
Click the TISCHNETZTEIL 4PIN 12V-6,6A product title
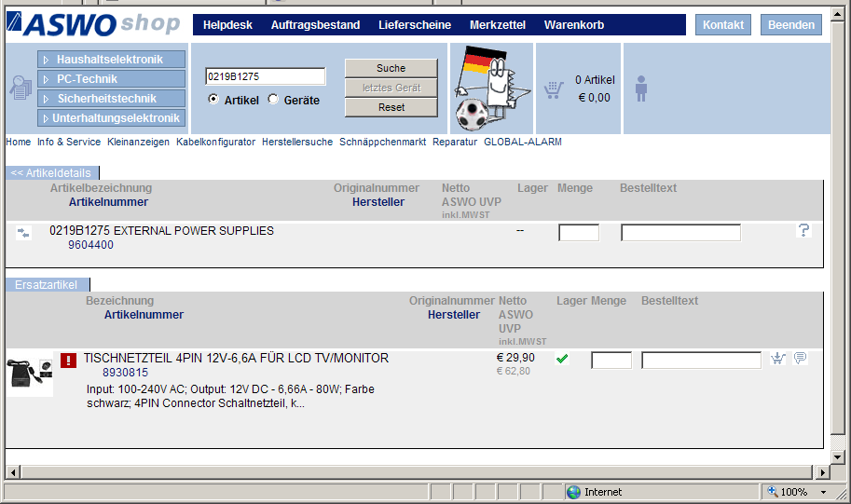(236, 358)
